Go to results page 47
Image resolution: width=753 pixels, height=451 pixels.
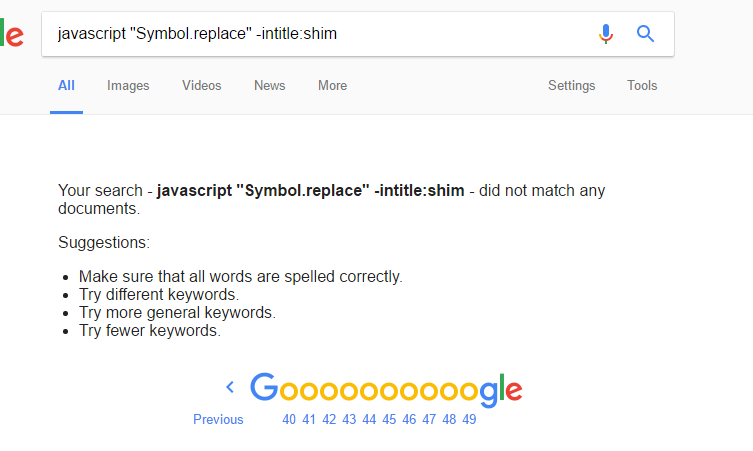[429, 419]
